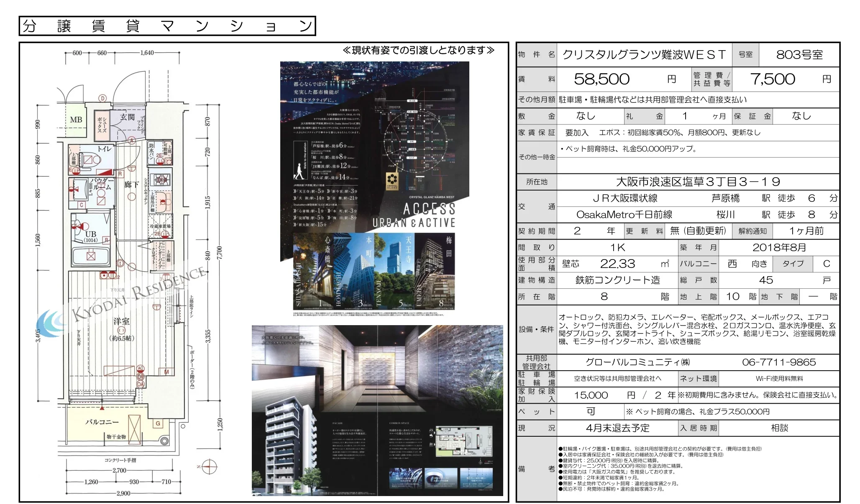Click the toilet fixture symbol in トイレ room
This screenshot has width=860, height=504.
tap(91, 160)
